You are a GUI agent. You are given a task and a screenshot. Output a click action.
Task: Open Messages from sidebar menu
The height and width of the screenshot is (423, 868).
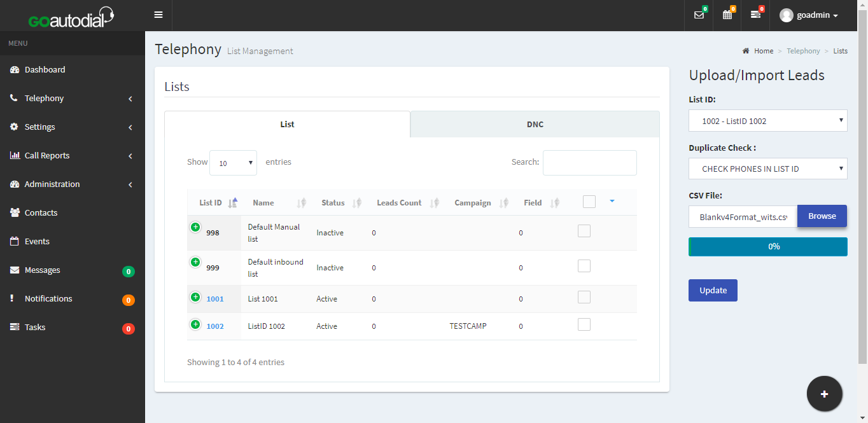click(73, 270)
